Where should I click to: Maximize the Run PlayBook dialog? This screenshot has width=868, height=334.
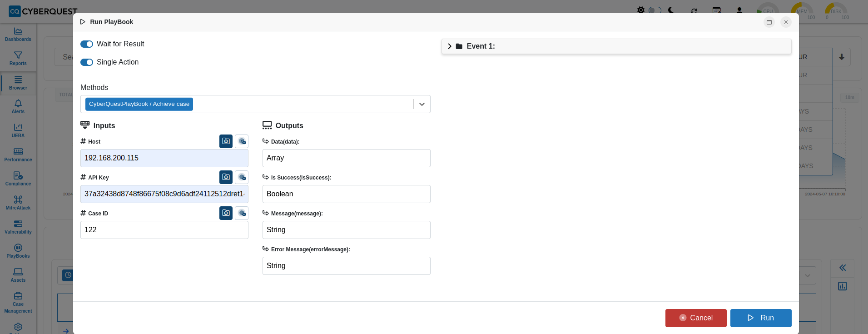[x=769, y=22]
